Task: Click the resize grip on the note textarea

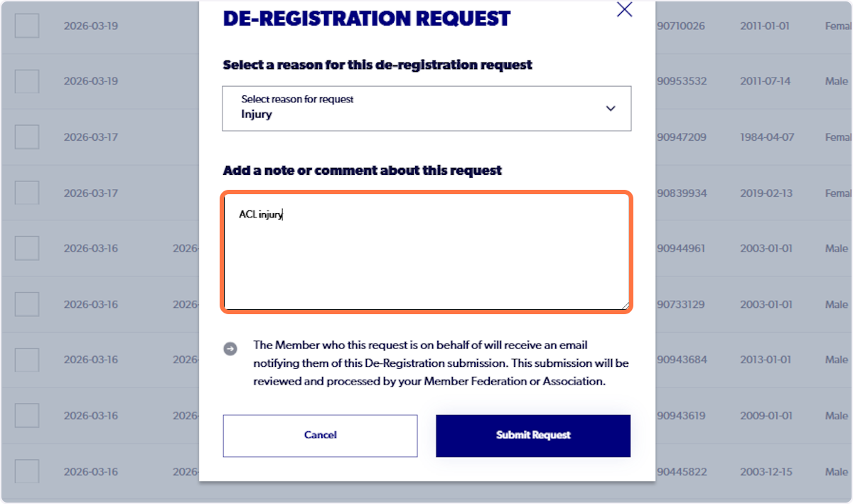Action: pyautogui.click(x=626, y=306)
